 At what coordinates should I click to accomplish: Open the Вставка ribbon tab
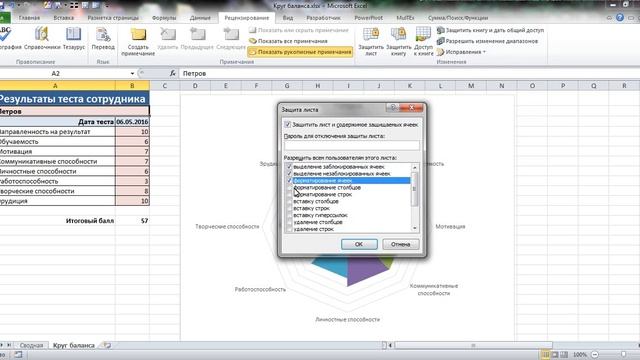(x=64, y=18)
